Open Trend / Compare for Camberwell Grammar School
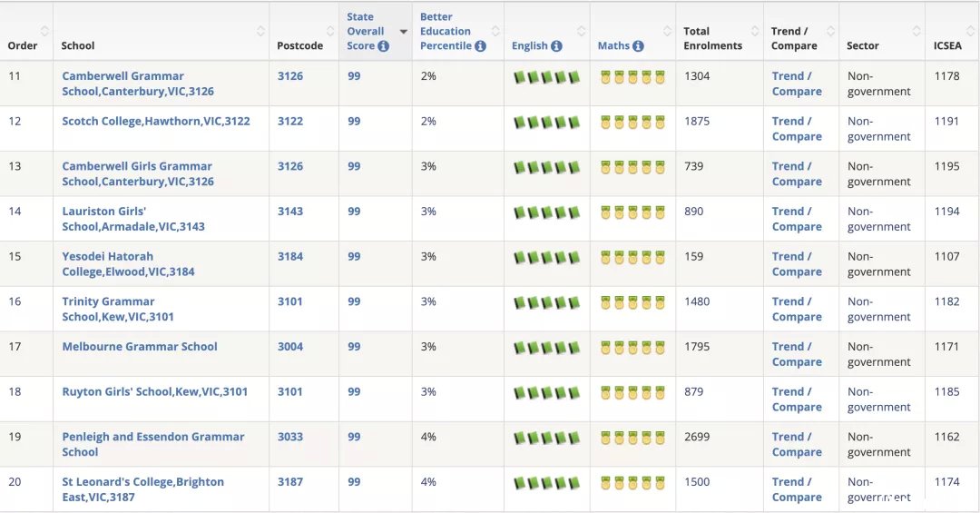Viewport: 980px width, 513px height. coord(797,84)
